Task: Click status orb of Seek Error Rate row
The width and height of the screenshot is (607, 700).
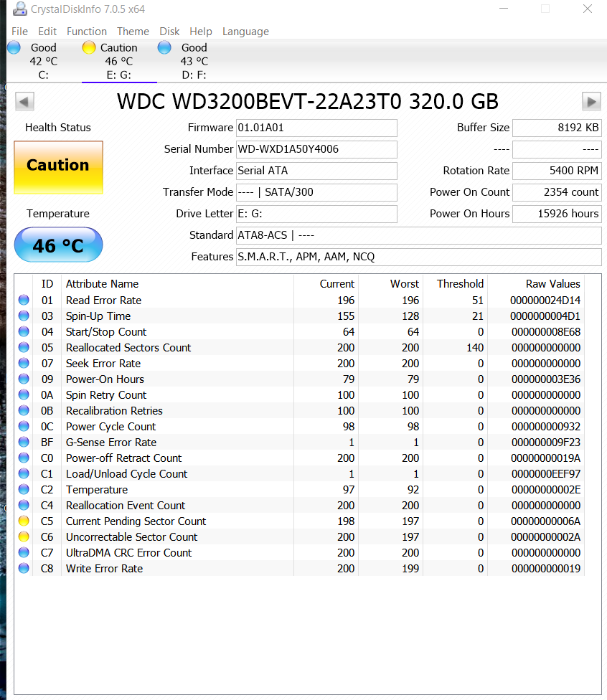Action: click(24, 364)
